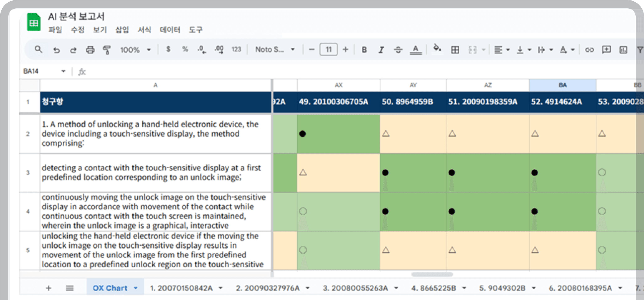Select the paint format roller icon
The width and height of the screenshot is (644, 300).
click(x=107, y=50)
